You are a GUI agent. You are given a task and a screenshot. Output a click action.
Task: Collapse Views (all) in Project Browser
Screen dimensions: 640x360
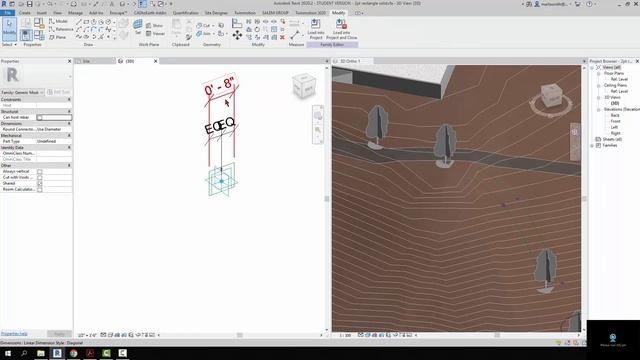pos(592,67)
